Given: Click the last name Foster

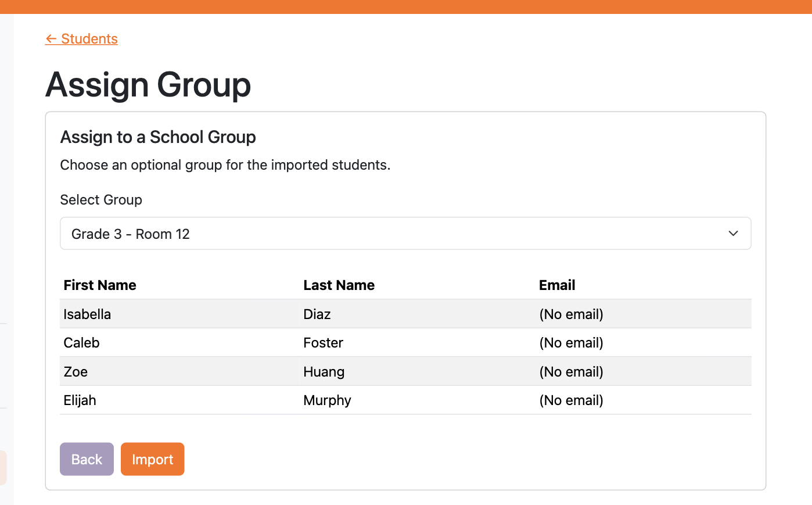Looking at the screenshot, I should pyautogui.click(x=324, y=343).
